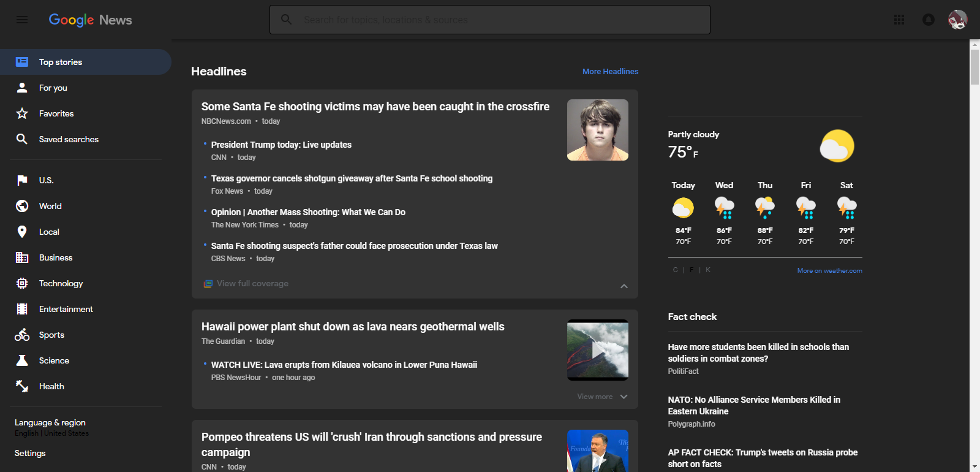Collapse the Santa Fe story card
The image size is (980, 472).
[624, 286]
